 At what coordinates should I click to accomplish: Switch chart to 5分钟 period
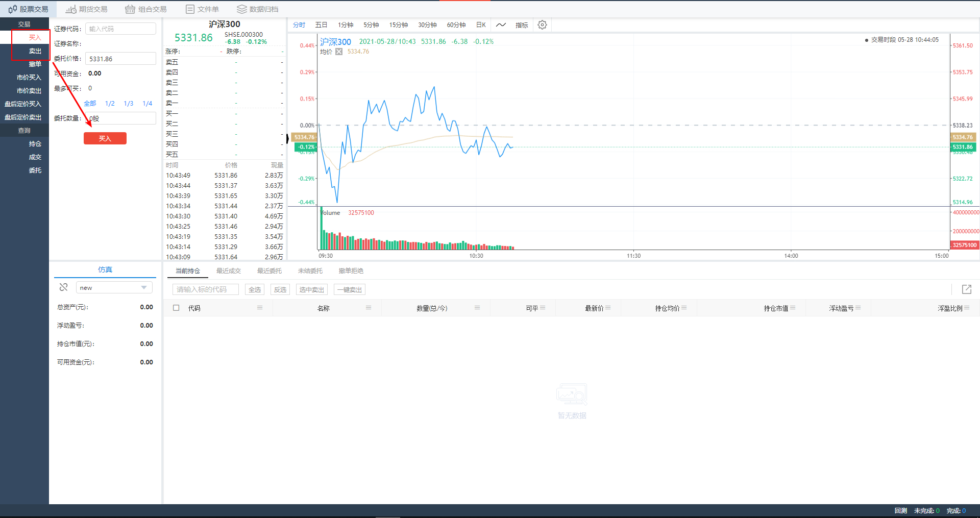[371, 25]
